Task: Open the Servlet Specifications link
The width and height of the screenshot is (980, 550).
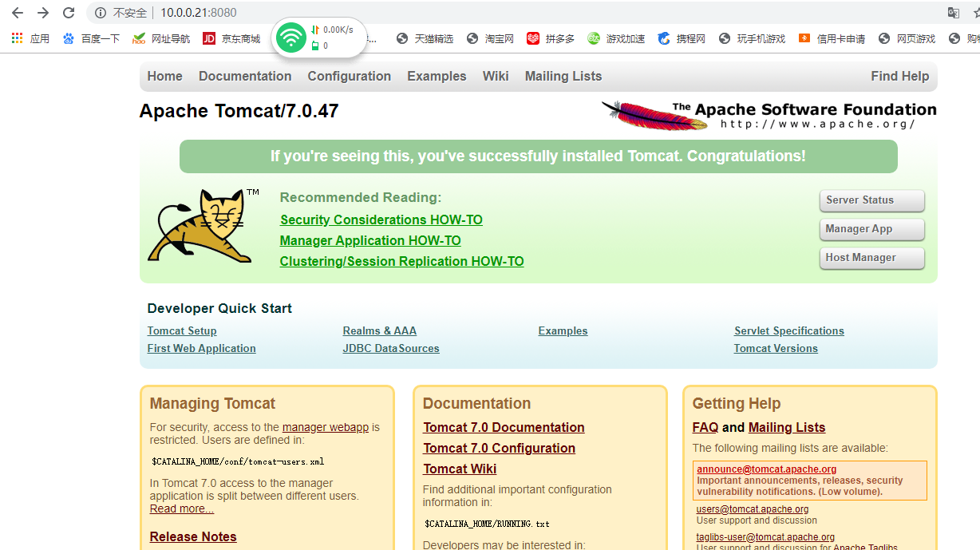Action: coord(789,330)
